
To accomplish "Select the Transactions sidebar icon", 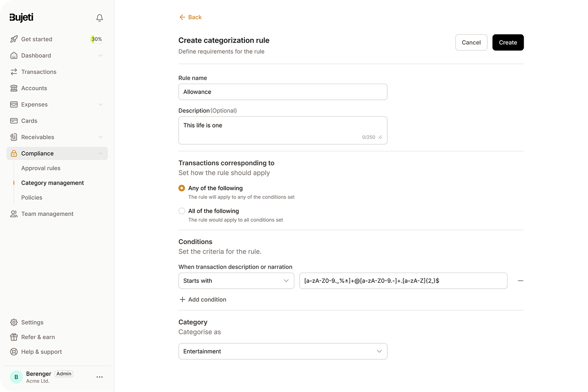I will (13, 72).
